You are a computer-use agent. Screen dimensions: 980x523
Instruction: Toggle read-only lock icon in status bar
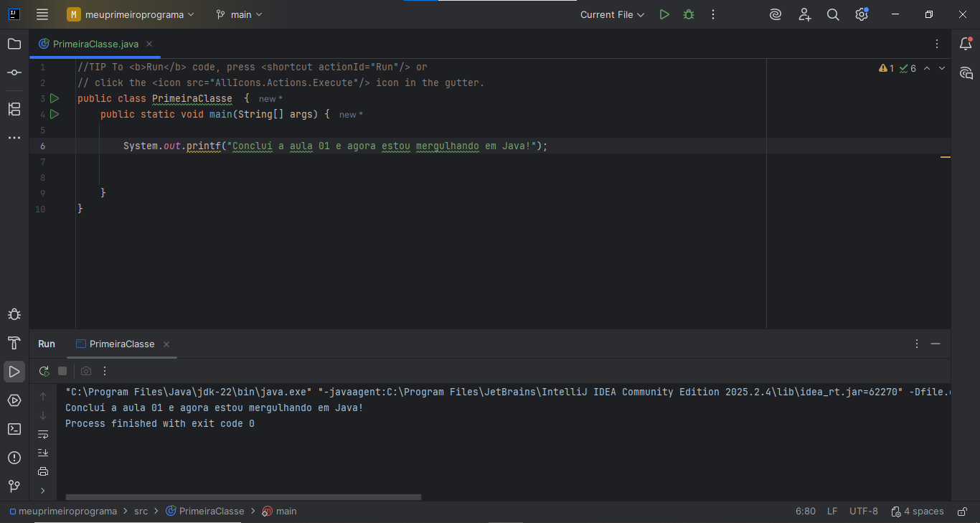click(961, 512)
